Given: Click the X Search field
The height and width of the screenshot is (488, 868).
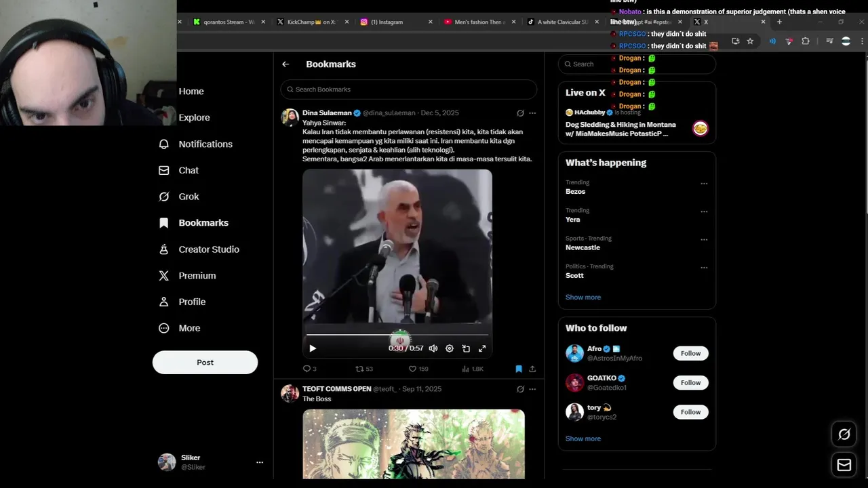Looking at the screenshot, I should click(637, 64).
